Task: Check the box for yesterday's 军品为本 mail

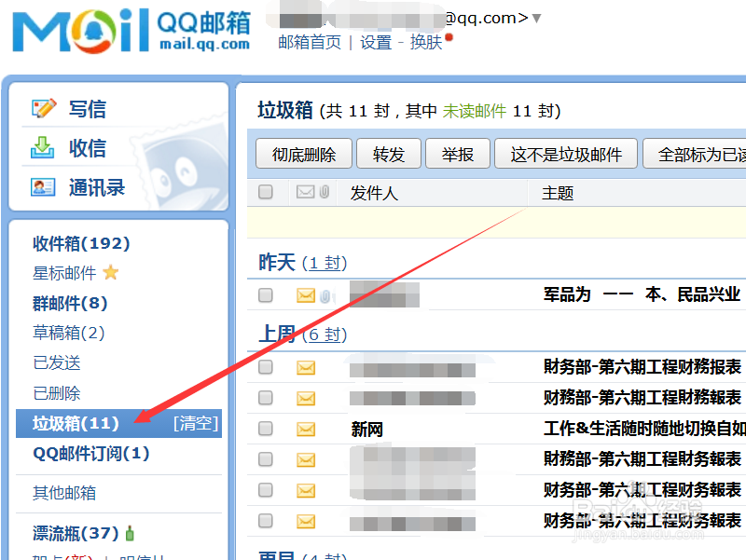Action: coord(266,295)
